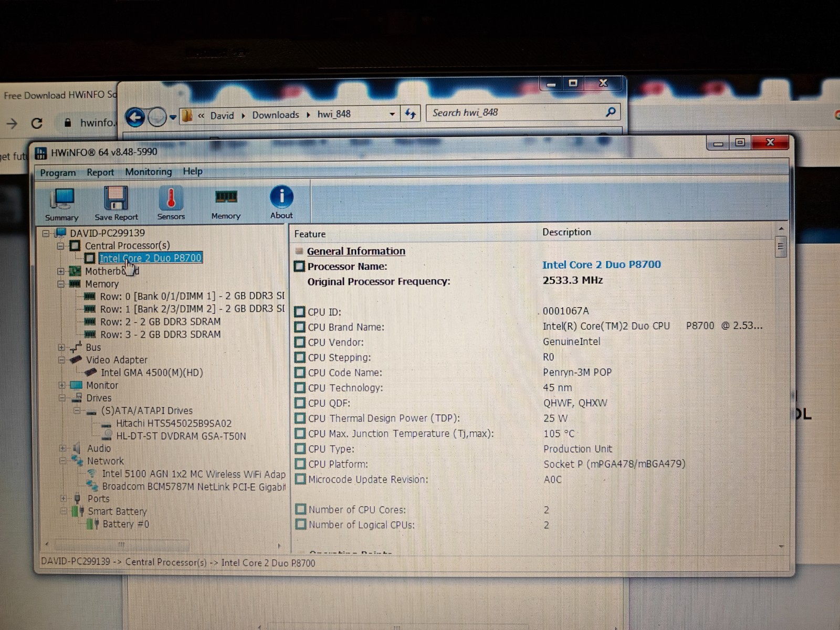
Task: Open the Memory toolbar icon
Action: click(x=226, y=203)
